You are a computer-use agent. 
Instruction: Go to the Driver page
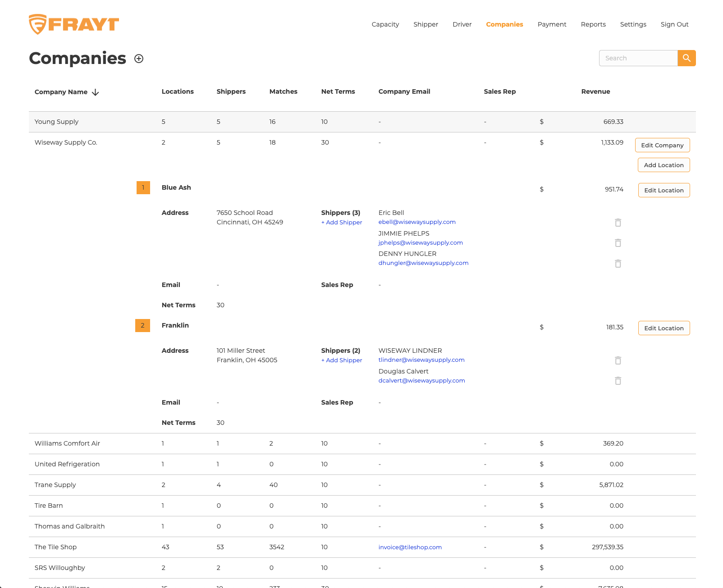coord(462,24)
